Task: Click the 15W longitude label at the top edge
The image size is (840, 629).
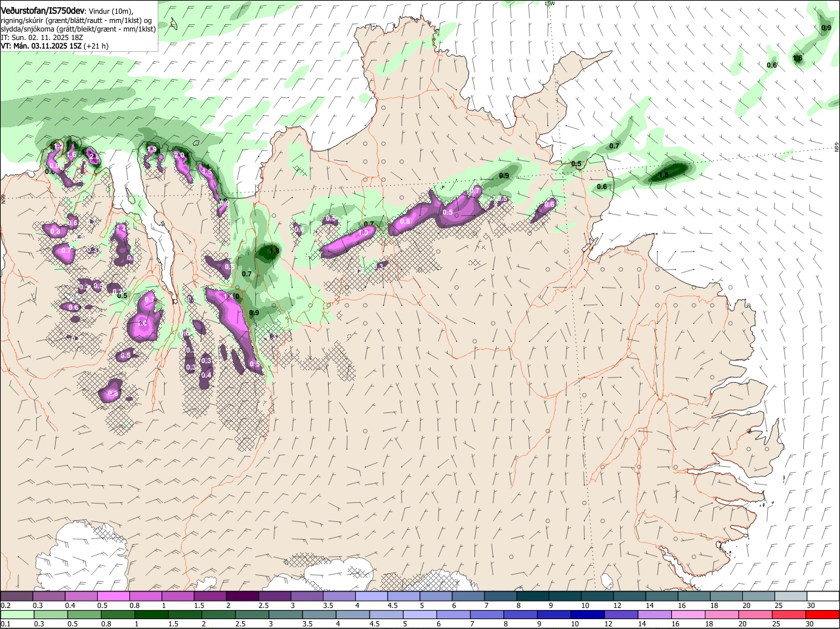Action: click(549, 3)
